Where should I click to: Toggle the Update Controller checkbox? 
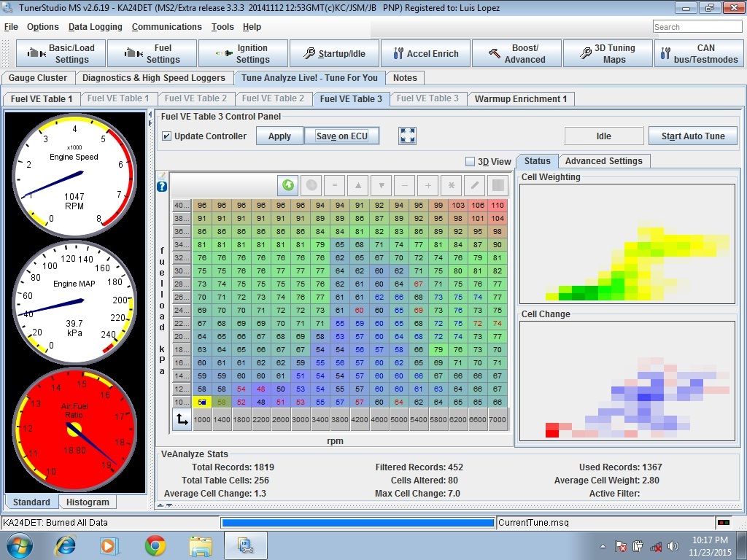(x=166, y=136)
